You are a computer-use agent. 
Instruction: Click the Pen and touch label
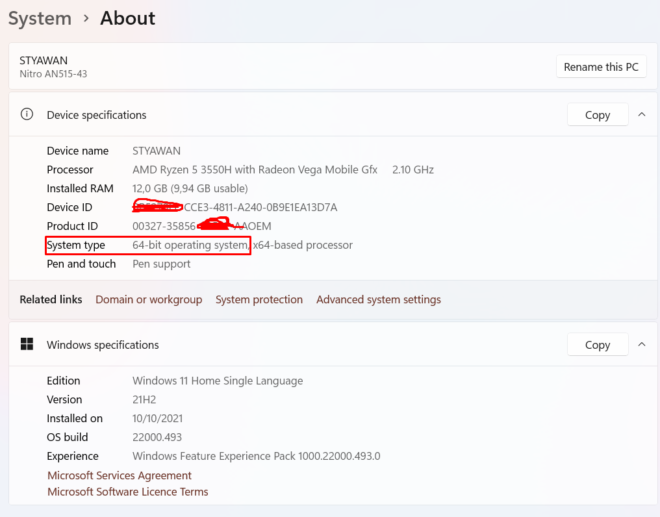click(x=81, y=264)
